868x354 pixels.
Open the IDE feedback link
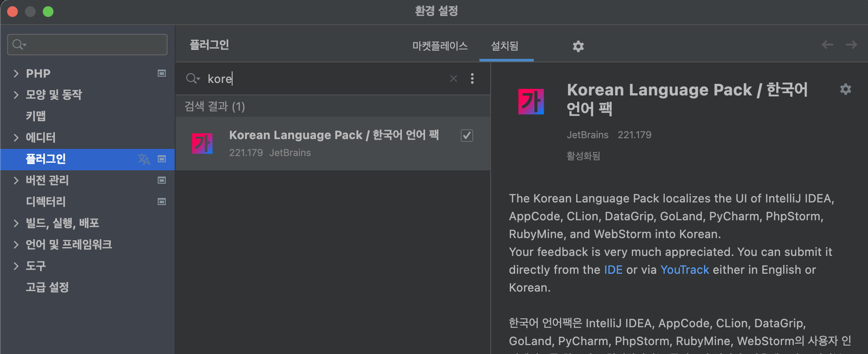pyautogui.click(x=613, y=270)
